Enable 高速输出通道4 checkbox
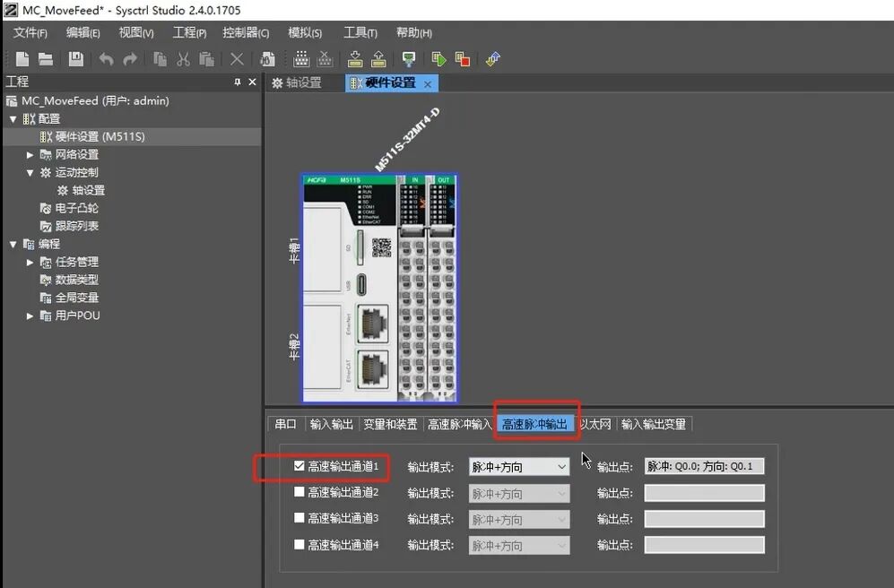Viewport: 894px width, 588px height. pyautogui.click(x=299, y=544)
